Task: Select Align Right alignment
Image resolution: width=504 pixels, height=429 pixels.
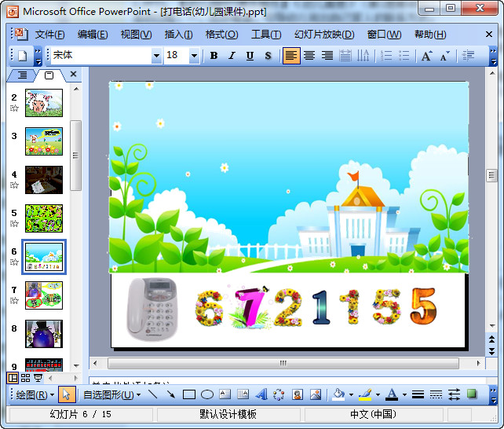Action: (x=327, y=56)
